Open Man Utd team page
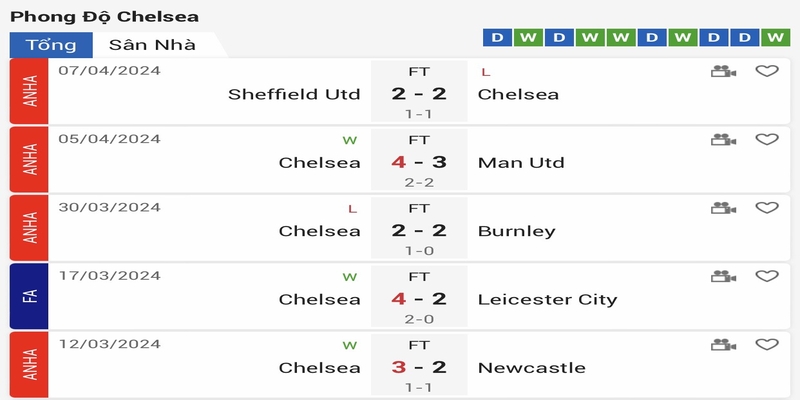Screen dimensions: 800x400 (x=521, y=163)
